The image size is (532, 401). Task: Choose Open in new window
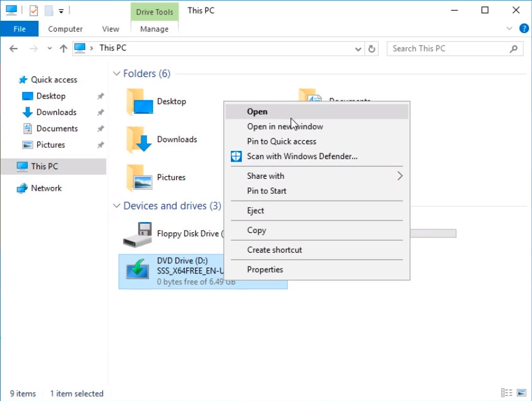coord(317,127)
